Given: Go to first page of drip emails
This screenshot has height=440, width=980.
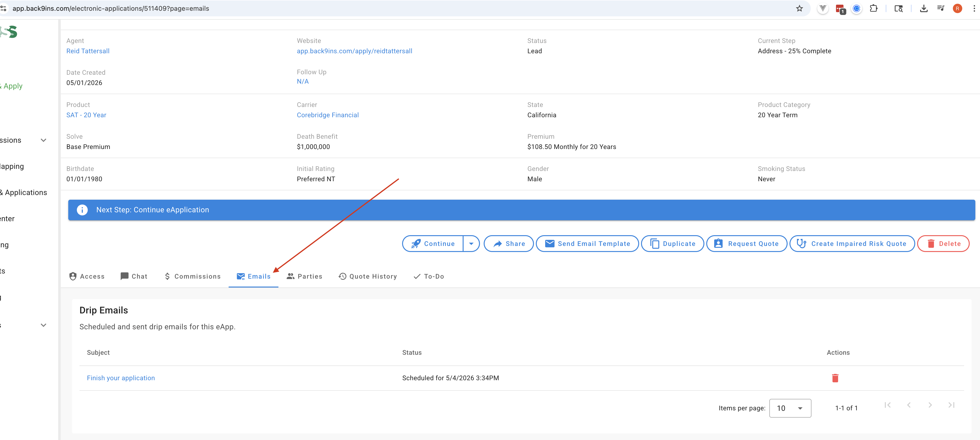Looking at the screenshot, I should pyautogui.click(x=888, y=405).
